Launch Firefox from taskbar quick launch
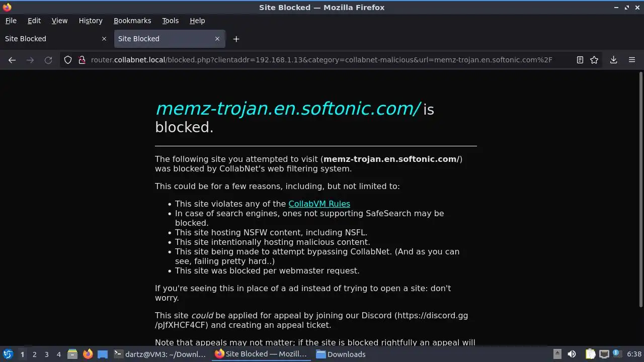 tap(88, 354)
